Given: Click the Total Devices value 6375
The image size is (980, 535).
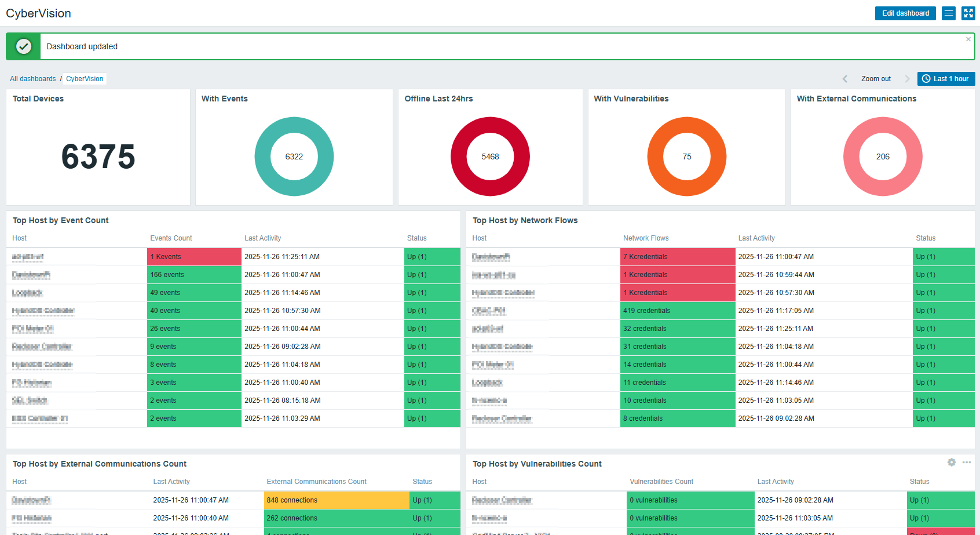Looking at the screenshot, I should click(x=98, y=157).
